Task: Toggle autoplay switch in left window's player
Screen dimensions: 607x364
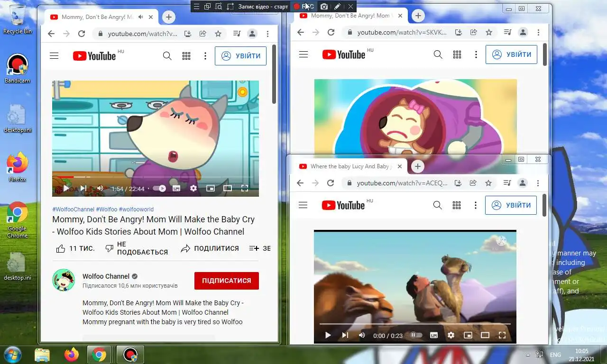Action: (x=159, y=188)
